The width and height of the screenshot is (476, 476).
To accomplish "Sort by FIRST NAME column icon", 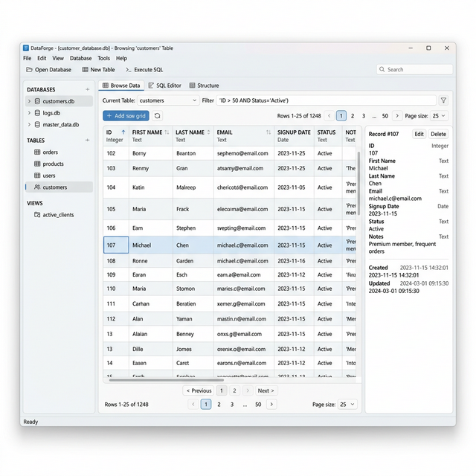I will [167, 132].
